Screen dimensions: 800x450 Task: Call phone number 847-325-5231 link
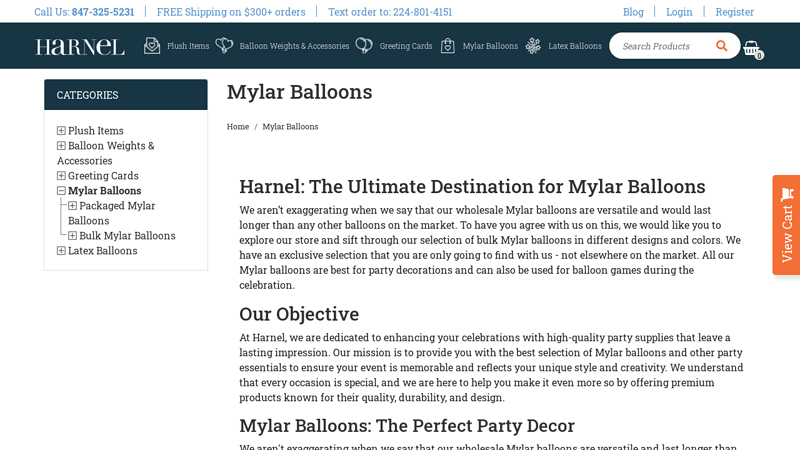click(103, 12)
